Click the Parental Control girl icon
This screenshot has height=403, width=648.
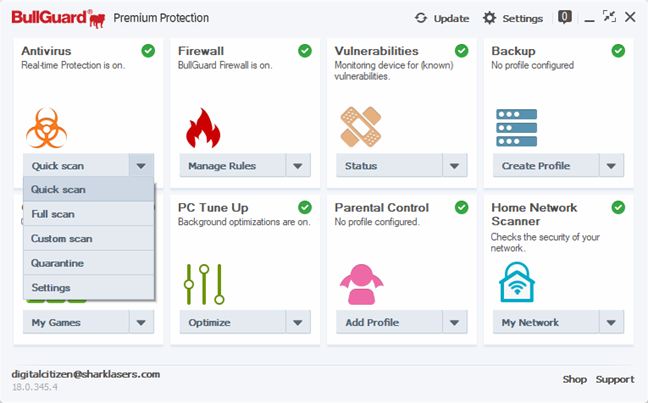click(362, 284)
